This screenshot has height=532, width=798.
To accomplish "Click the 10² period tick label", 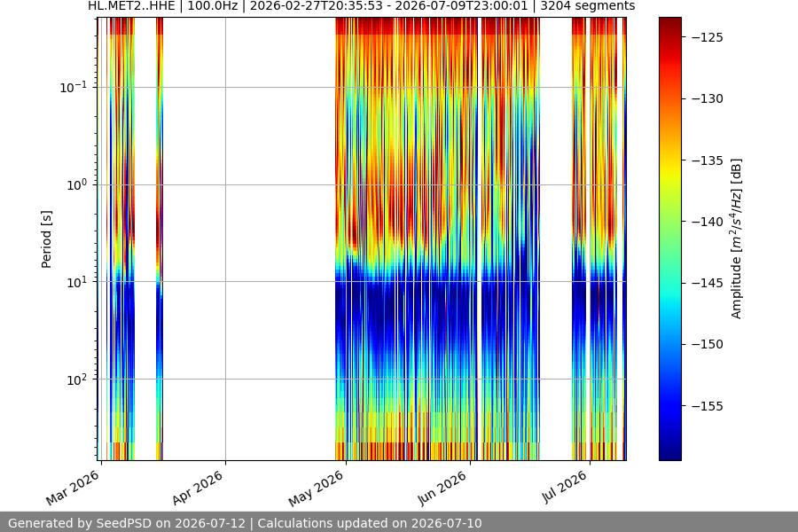I will click(x=77, y=379).
